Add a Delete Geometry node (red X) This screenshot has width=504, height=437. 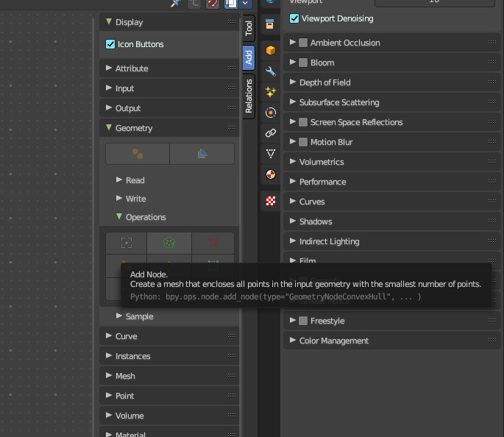point(213,243)
